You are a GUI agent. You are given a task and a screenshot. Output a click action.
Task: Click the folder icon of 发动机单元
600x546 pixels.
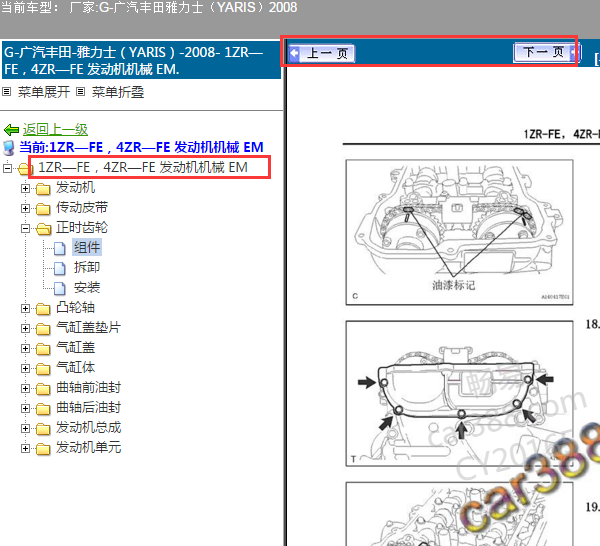[x=43, y=448]
